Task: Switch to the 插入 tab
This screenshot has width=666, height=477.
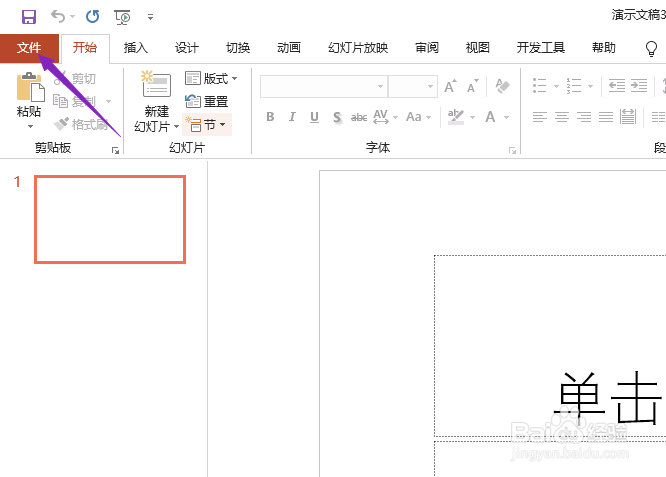Action: [135, 48]
